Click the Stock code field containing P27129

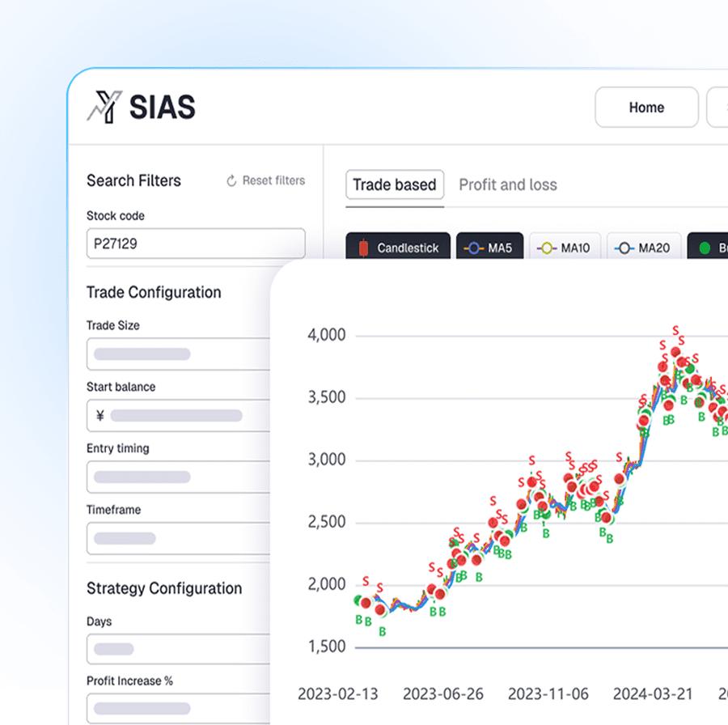click(196, 244)
